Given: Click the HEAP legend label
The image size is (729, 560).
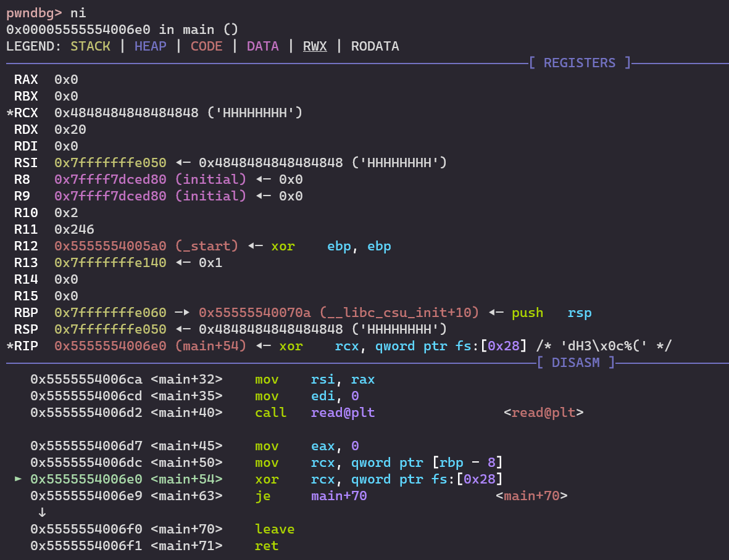Looking at the screenshot, I should [x=150, y=46].
